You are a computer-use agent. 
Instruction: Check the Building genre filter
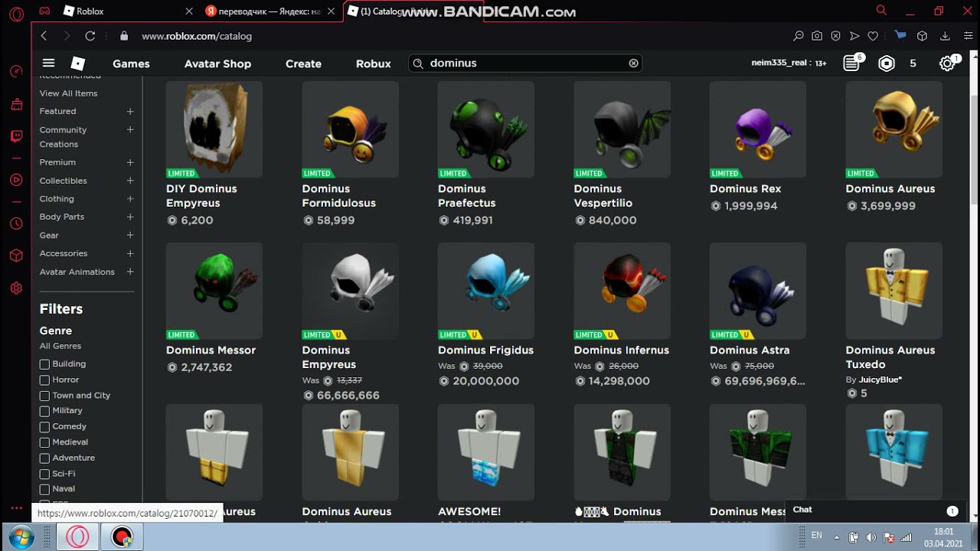pos(44,364)
